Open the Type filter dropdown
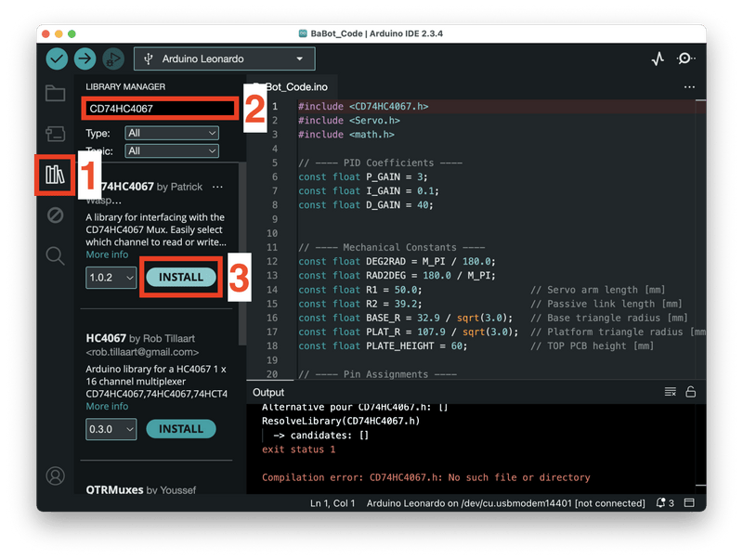The width and height of the screenshot is (743, 560). (172, 133)
